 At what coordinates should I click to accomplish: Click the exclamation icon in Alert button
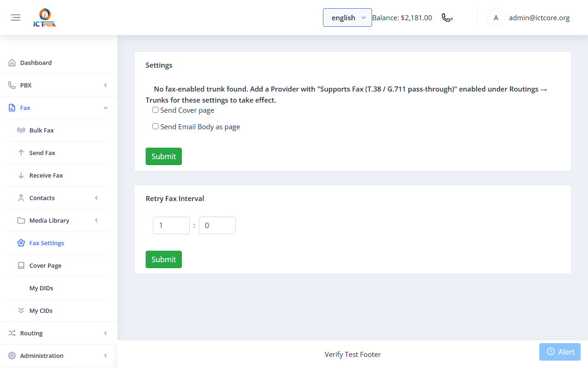(551, 351)
